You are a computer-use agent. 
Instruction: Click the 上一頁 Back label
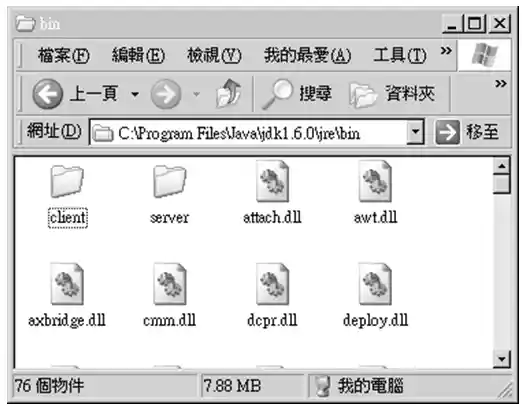(x=94, y=93)
